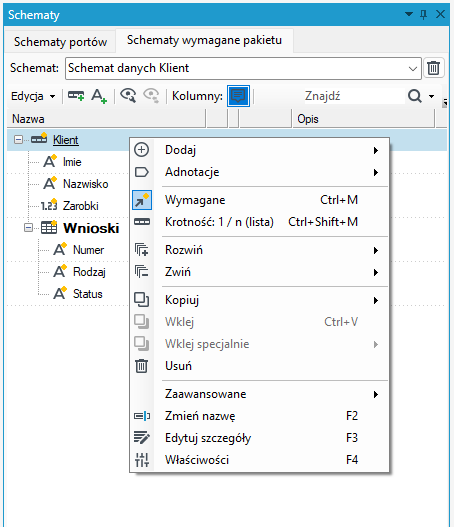Open the Schemat combo box dropdown

coord(413,69)
